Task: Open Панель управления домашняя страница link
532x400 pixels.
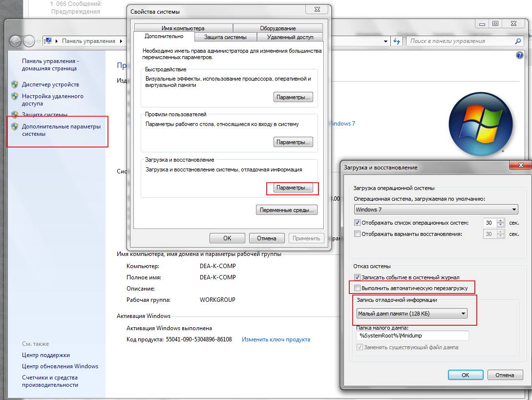Action: click(x=50, y=64)
